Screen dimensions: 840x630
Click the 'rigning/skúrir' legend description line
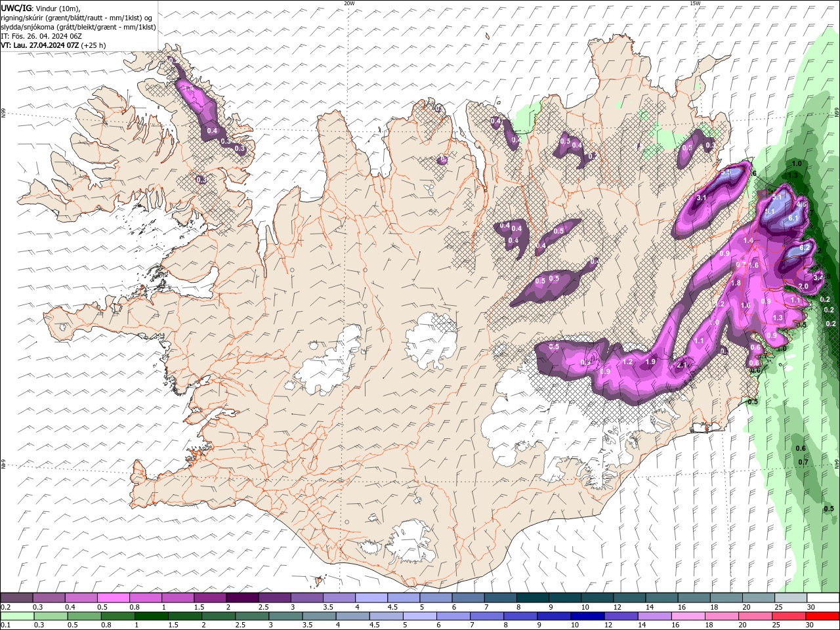(77, 18)
